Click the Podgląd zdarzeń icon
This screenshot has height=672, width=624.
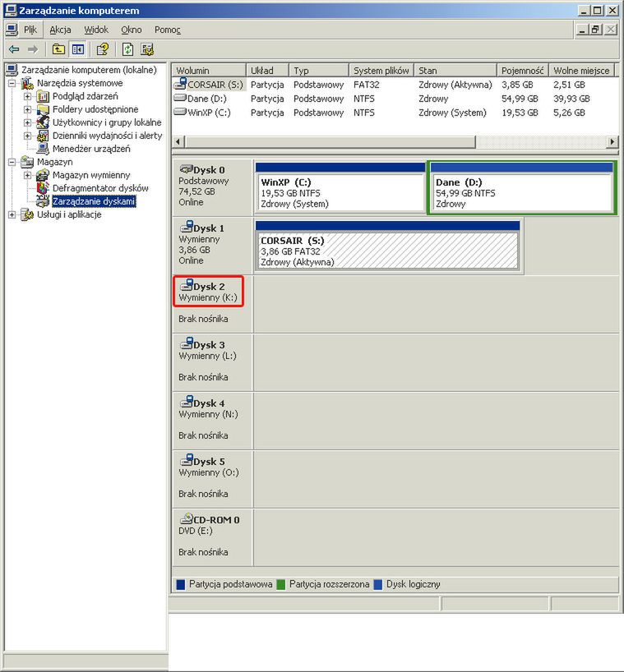(x=43, y=96)
